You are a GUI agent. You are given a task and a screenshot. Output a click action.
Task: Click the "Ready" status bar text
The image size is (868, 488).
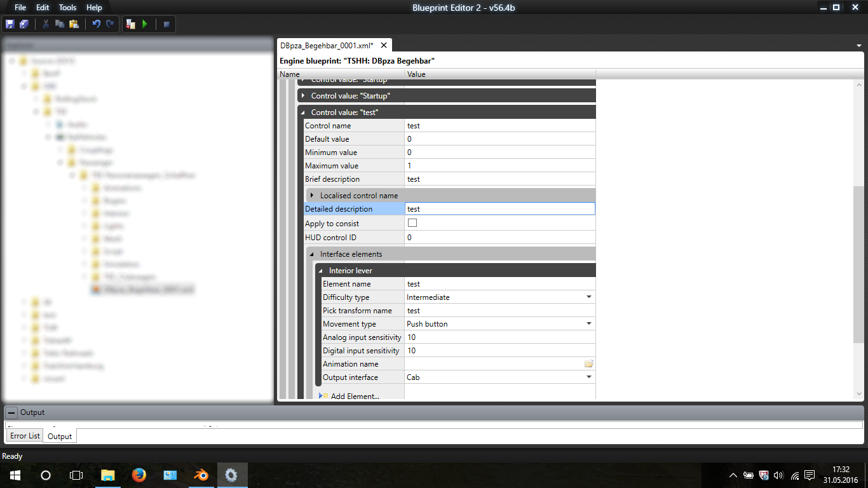(x=12, y=456)
